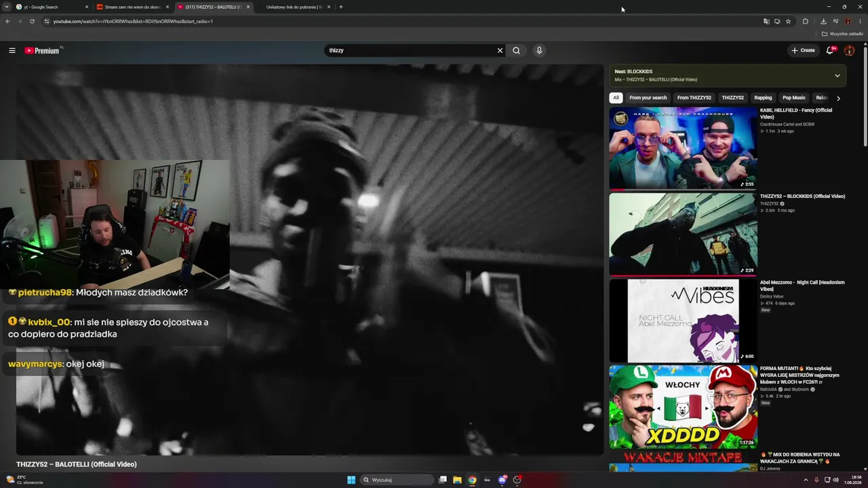Click the address bar URL
Screen dimensions: 868x488
pos(133,21)
